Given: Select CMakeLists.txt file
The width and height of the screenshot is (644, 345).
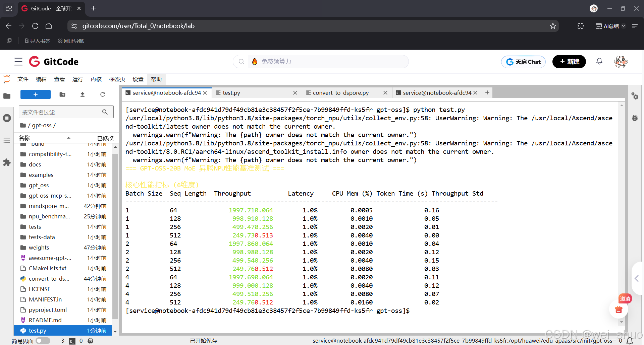Looking at the screenshot, I should [63, 268].
